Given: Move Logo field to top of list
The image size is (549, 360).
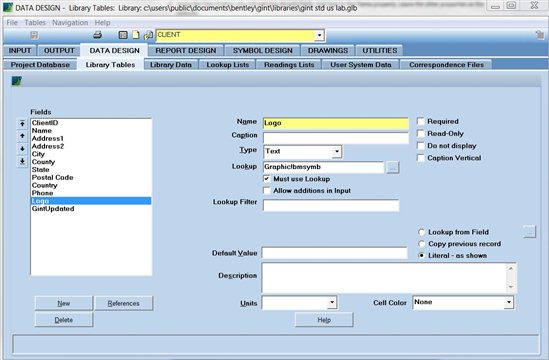Looking at the screenshot, I should coord(22,123).
